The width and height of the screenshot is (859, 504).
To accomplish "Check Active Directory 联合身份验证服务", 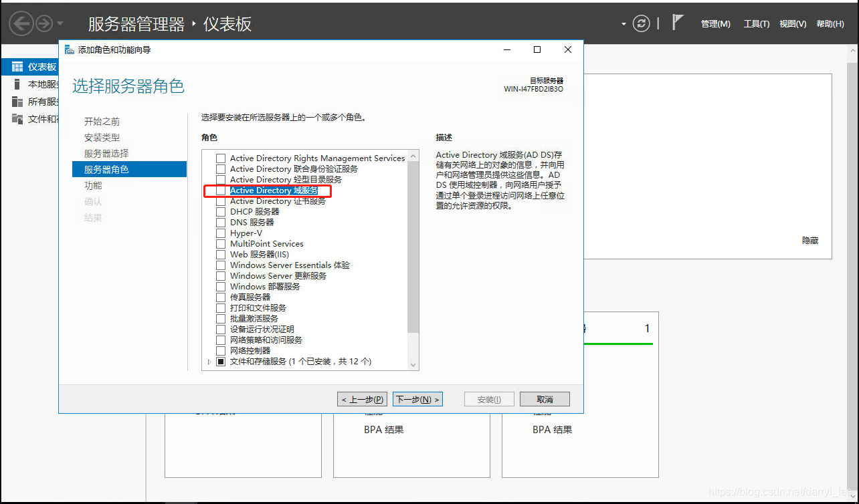I will pyautogui.click(x=221, y=169).
